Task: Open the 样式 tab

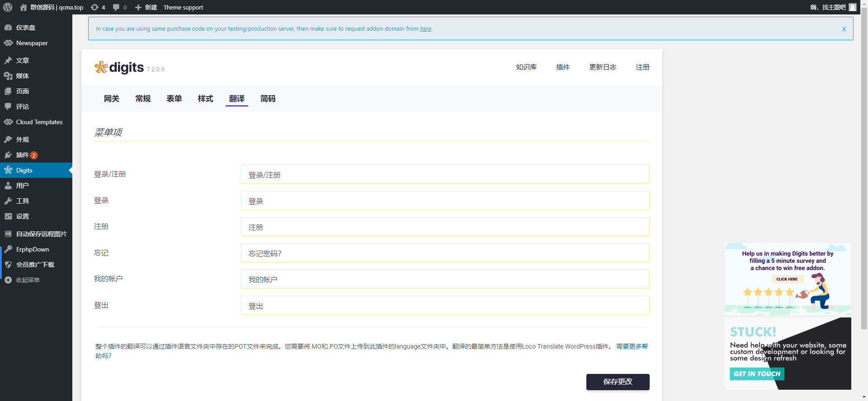Action: coord(205,98)
